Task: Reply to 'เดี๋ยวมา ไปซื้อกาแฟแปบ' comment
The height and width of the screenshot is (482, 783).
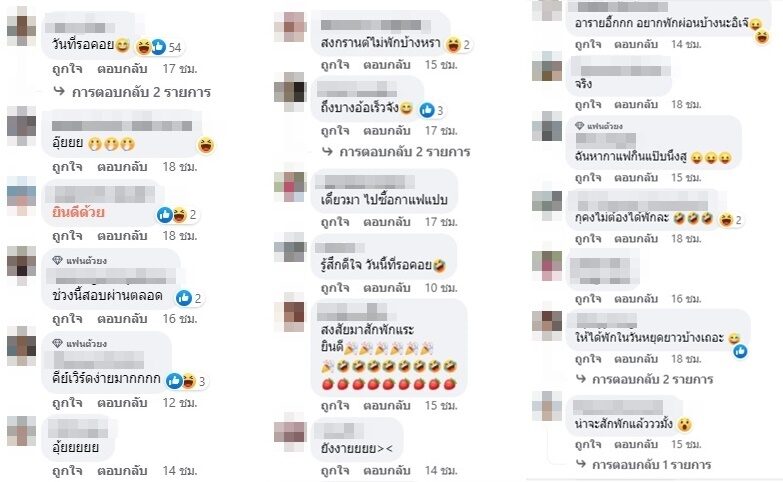Action: [x=387, y=221]
